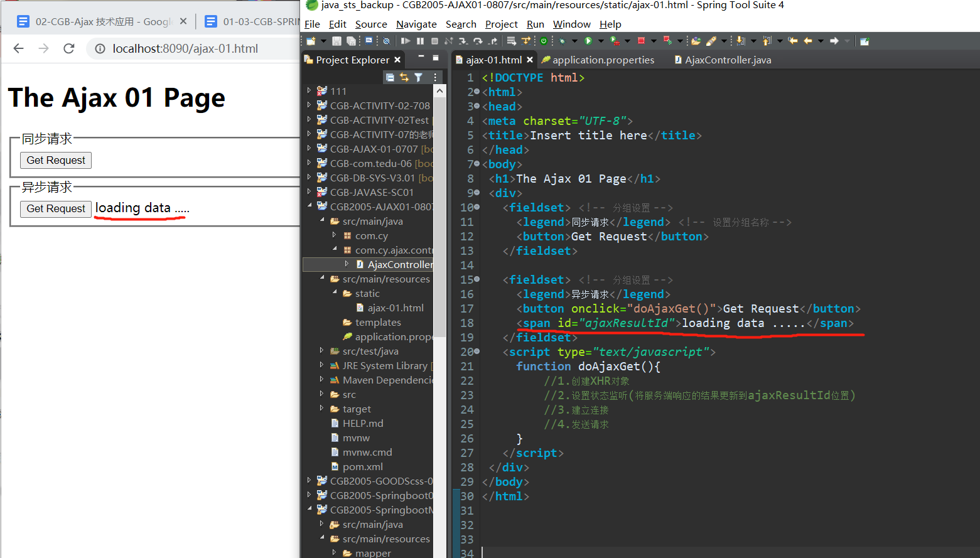Click the Next Annotation down-arrow icon
The image size is (980, 558).
741,41
